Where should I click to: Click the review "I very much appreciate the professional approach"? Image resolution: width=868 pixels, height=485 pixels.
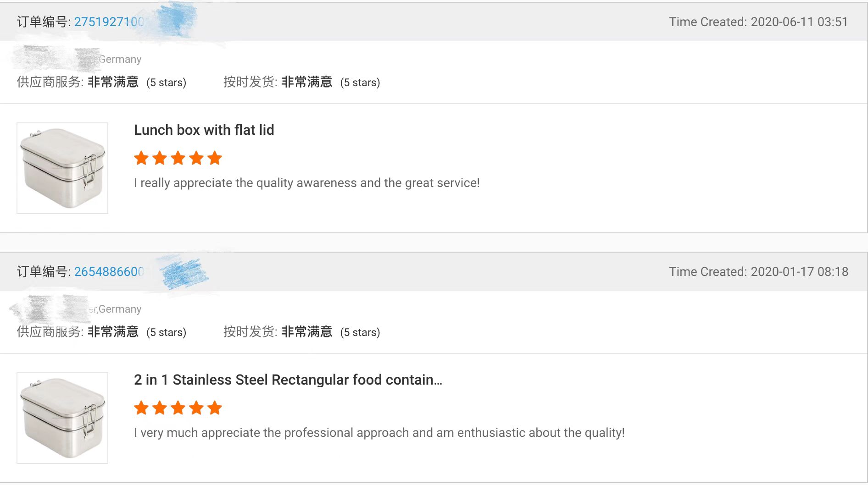coord(379,433)
